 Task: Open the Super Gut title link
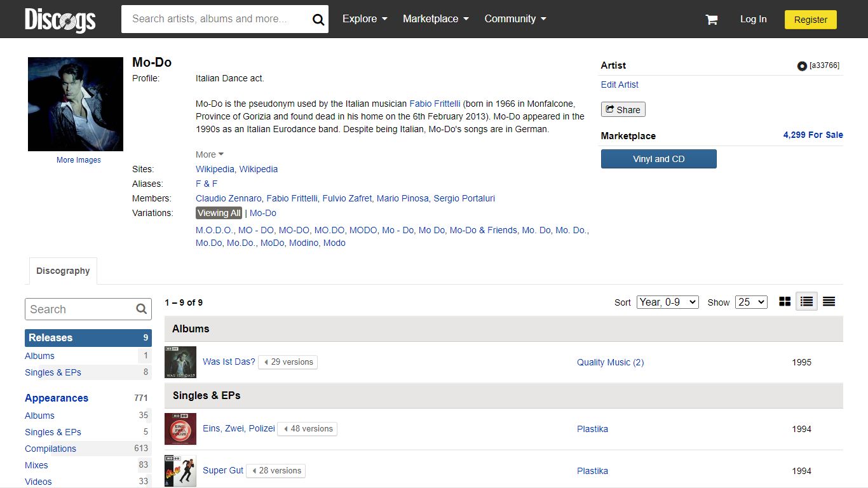pyautogui.click(x=223, y=470)
